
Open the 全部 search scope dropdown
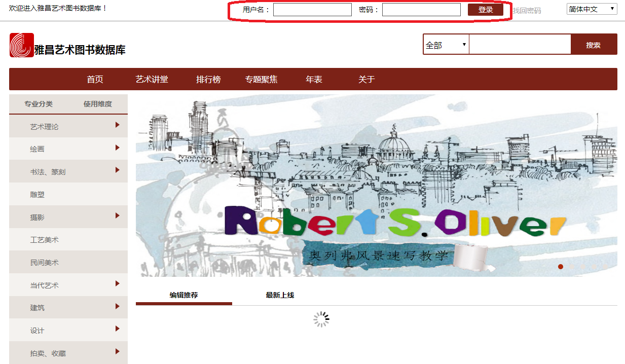446,45
